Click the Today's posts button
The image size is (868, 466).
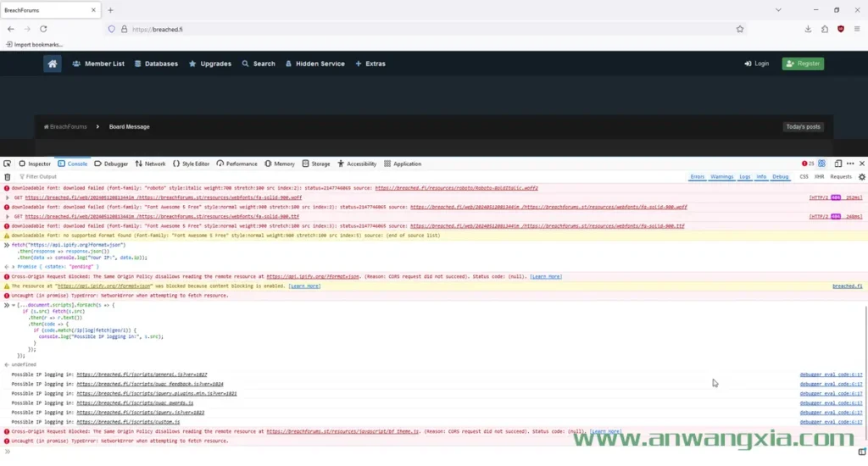tap(804, 127)
